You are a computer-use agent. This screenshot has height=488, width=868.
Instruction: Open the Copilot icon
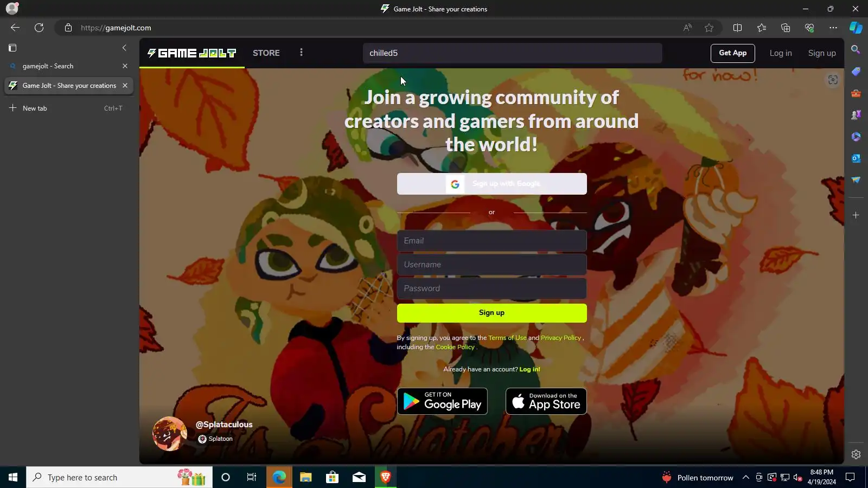[856, 28]
